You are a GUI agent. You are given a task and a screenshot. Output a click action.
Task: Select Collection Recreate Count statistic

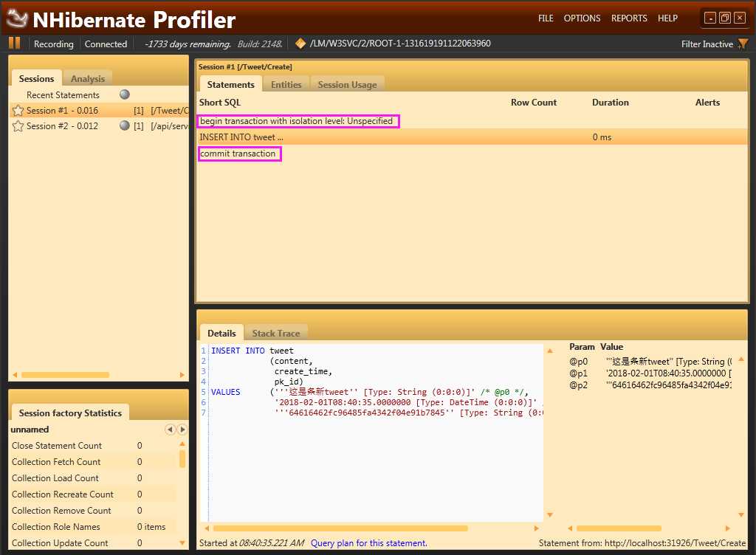coord(93,494)
